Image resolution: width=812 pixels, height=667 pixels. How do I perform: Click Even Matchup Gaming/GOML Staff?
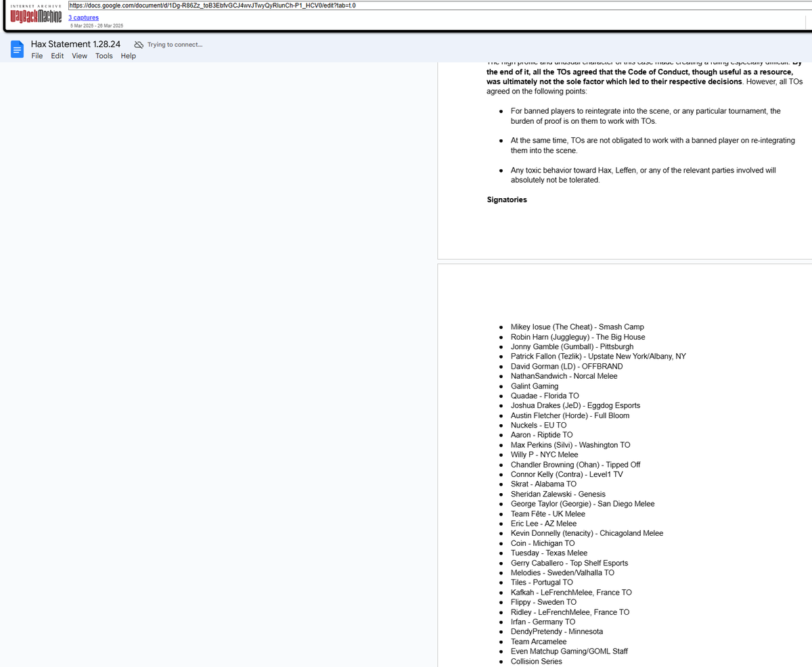tap(569, 651)
